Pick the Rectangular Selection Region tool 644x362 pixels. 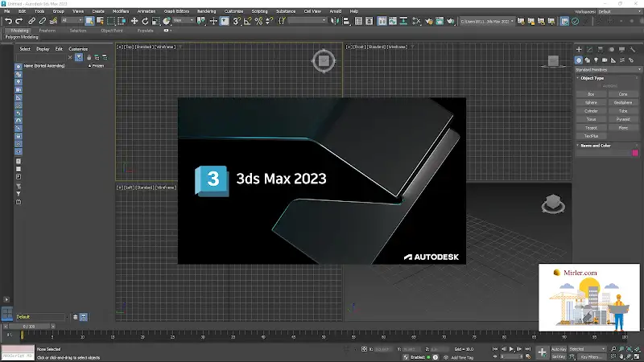(x=111, y=21)
